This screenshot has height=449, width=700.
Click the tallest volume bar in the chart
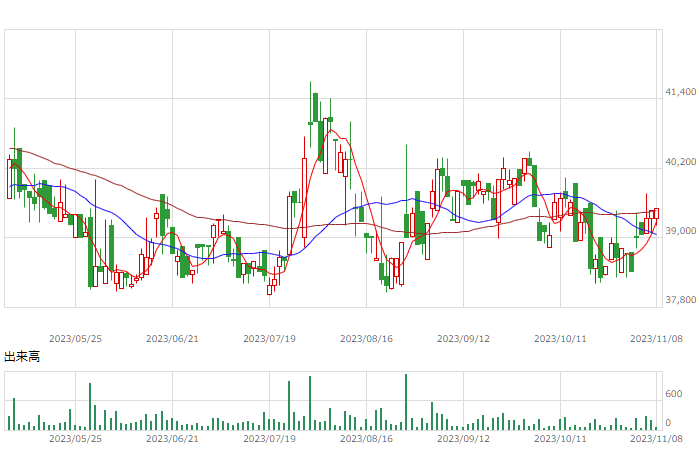tap(406, 402)
